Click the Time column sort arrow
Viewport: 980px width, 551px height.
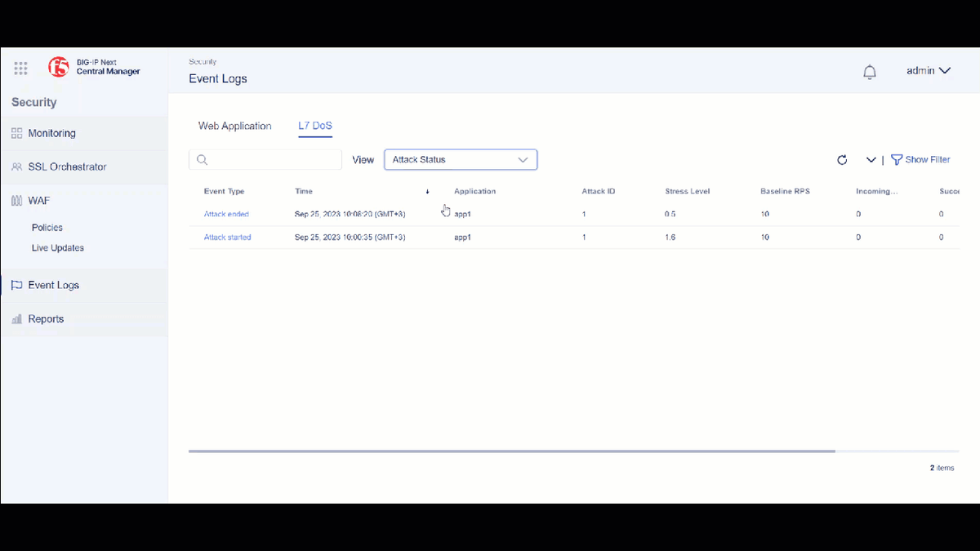point(427,192)
